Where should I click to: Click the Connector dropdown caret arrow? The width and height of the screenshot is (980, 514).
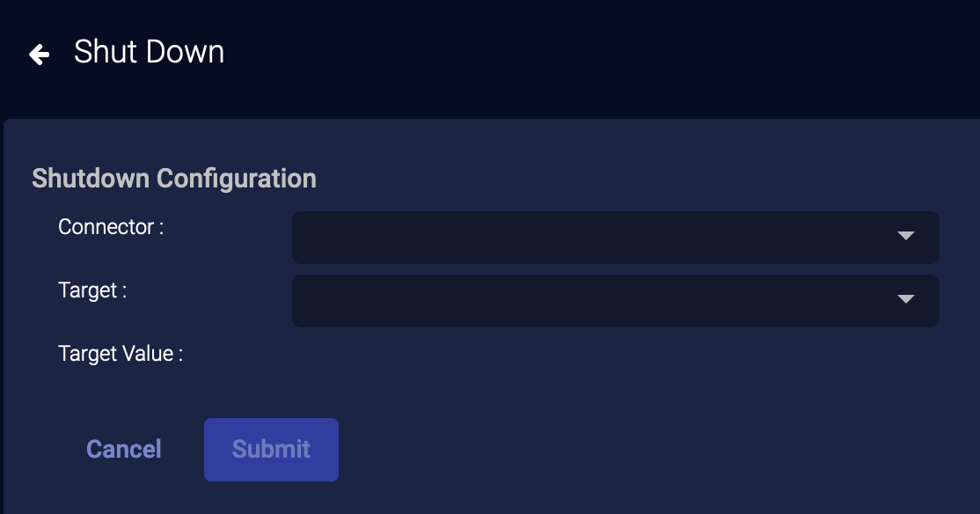coord(906,236)
